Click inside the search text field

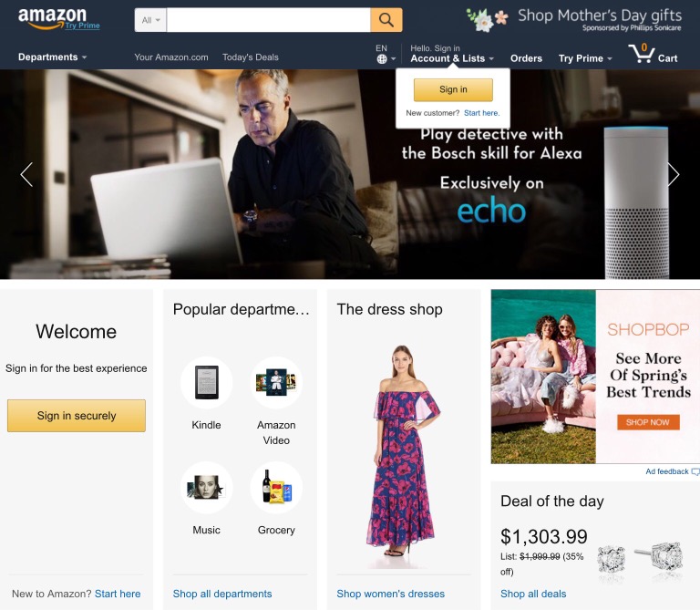268,20
